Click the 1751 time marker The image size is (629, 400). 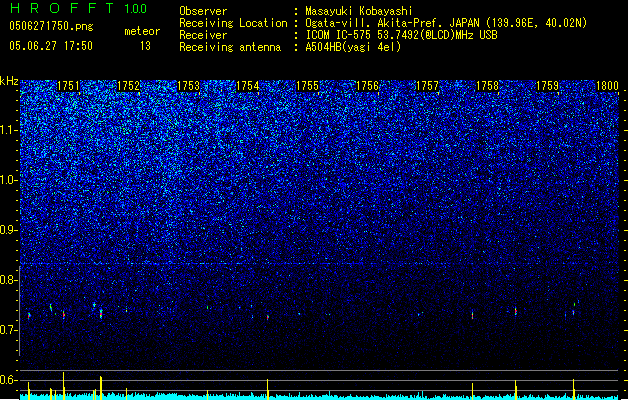click(x=68, y=86)
